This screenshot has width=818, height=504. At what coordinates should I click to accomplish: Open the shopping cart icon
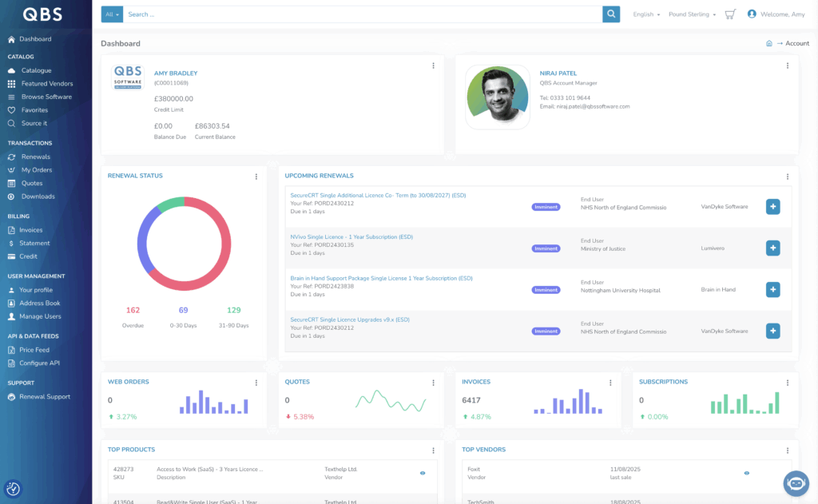click(729, 14)
